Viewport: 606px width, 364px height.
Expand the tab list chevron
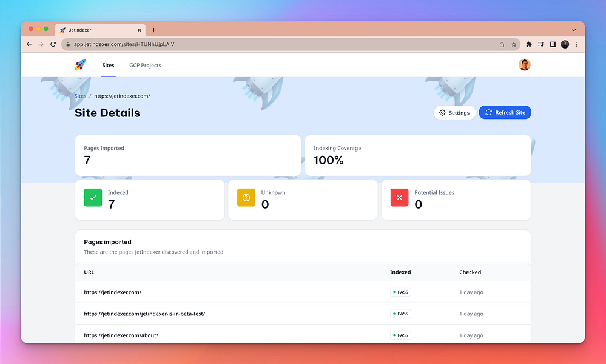574,30
